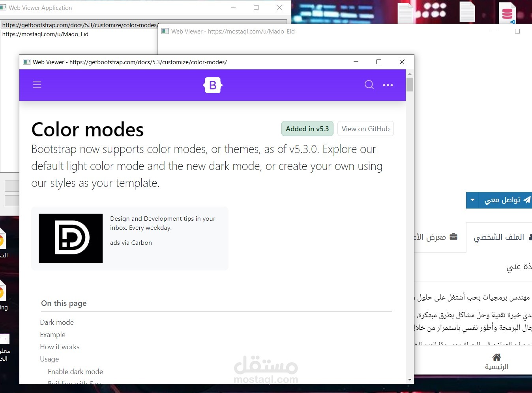Click the Bootstrap B logo
Screen dimensions: 532x393
(213, 85)
